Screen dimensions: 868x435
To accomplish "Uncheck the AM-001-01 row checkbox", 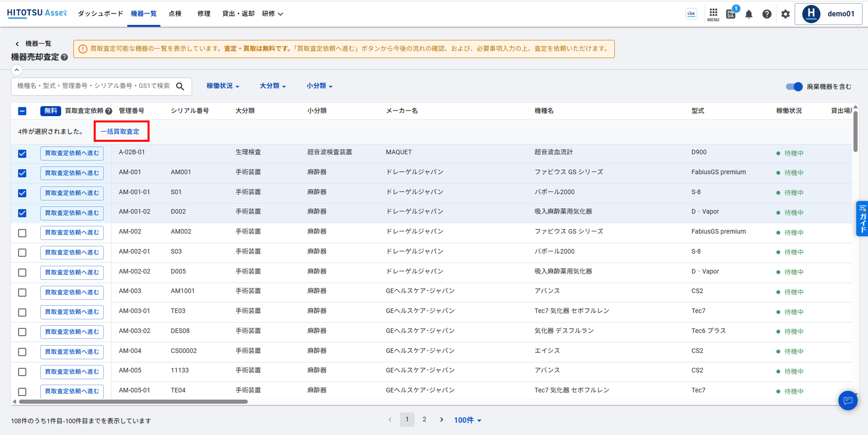I will [x=22, y=193].
